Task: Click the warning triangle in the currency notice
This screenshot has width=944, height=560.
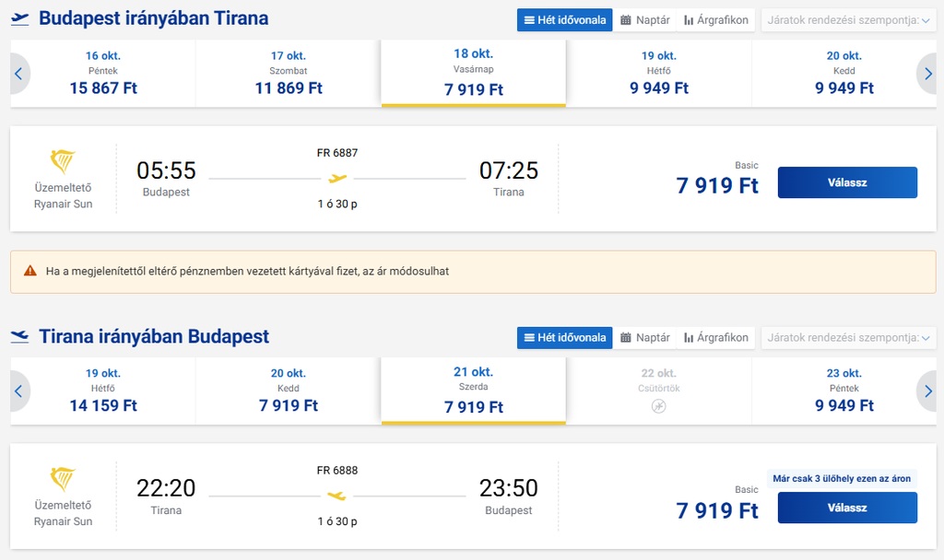Action: coord(30,272)
